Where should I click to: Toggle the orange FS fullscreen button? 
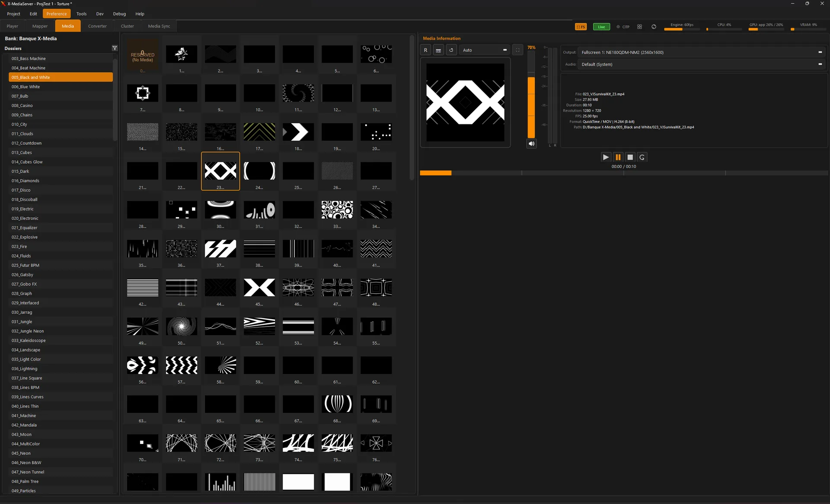click(x=581, y=27)
